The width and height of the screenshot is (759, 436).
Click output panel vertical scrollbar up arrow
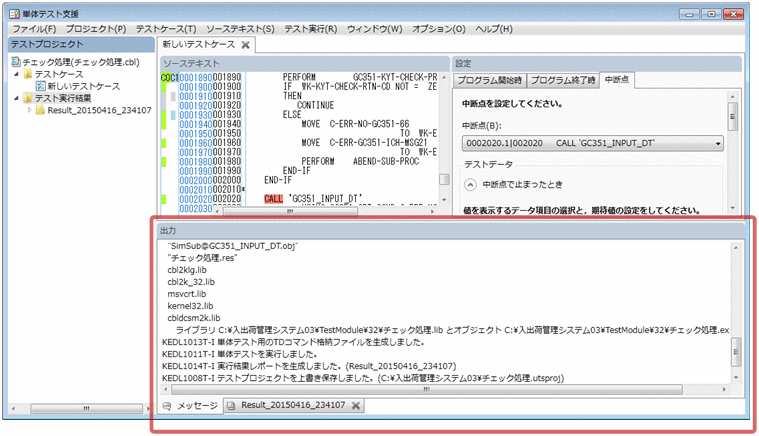tap(736, 247)
